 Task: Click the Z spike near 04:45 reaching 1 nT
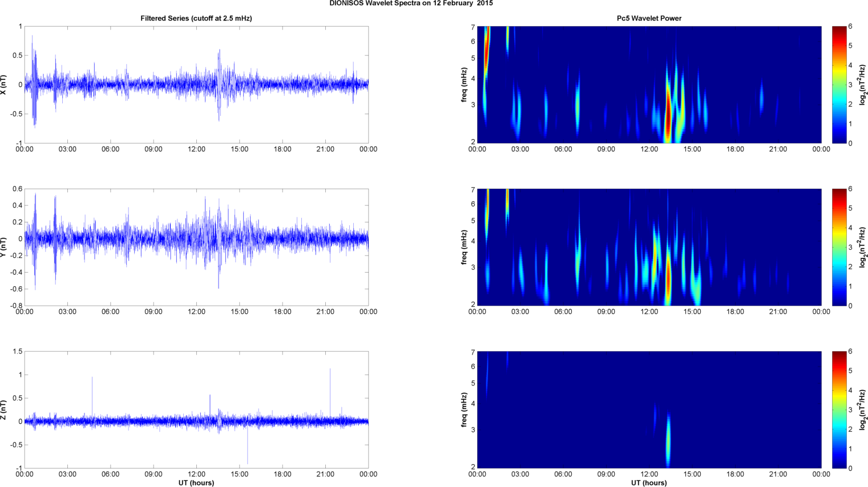coord(92,397)
